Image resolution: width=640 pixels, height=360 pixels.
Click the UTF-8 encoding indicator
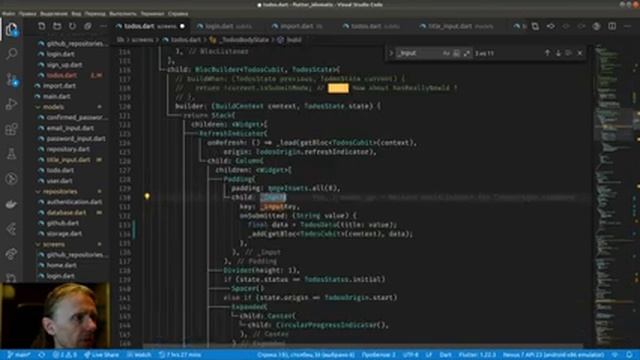pyautogui.click(x=411, y=355)
